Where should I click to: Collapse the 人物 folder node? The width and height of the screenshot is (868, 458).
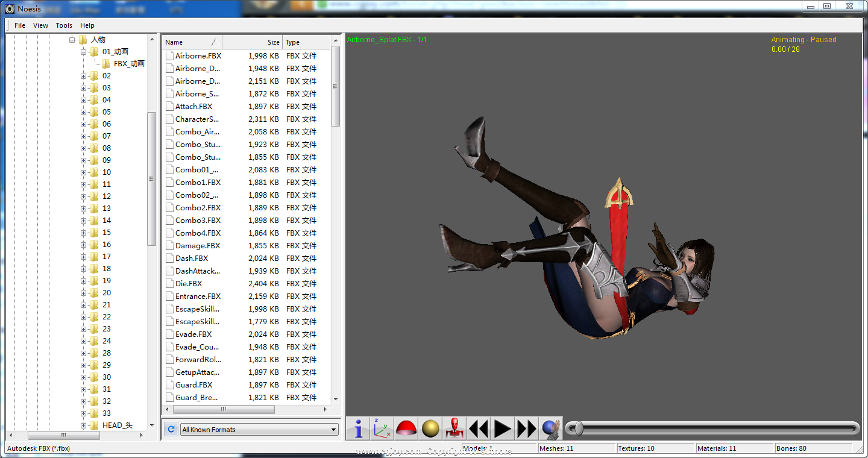pos(72,40)
